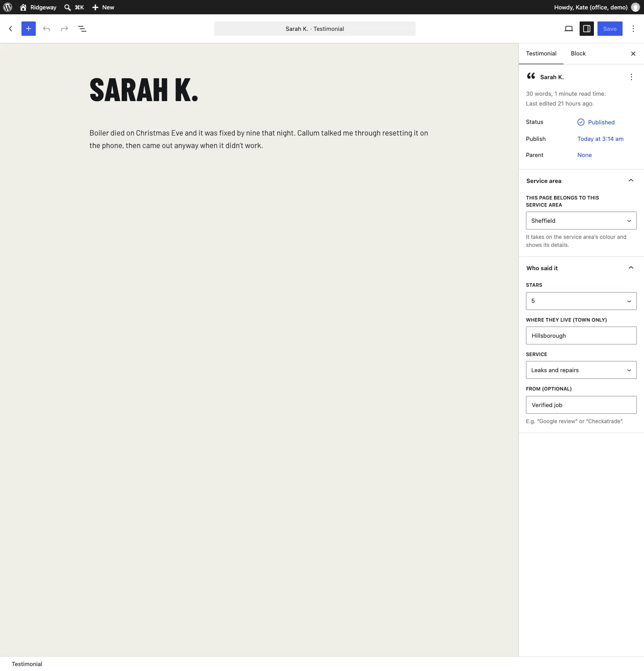Open the command palette search icon
The width and height of the screenshot is (644, 671).
point(68,7)
